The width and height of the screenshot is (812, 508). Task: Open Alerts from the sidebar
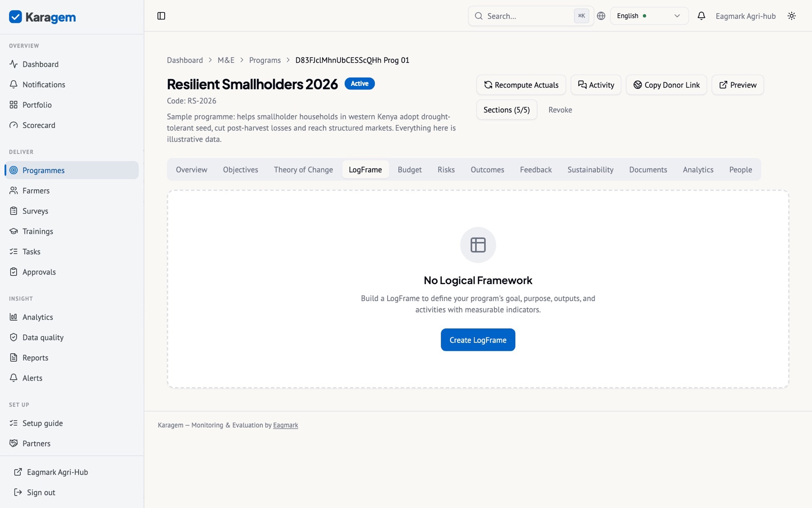[x=72, y=378]
